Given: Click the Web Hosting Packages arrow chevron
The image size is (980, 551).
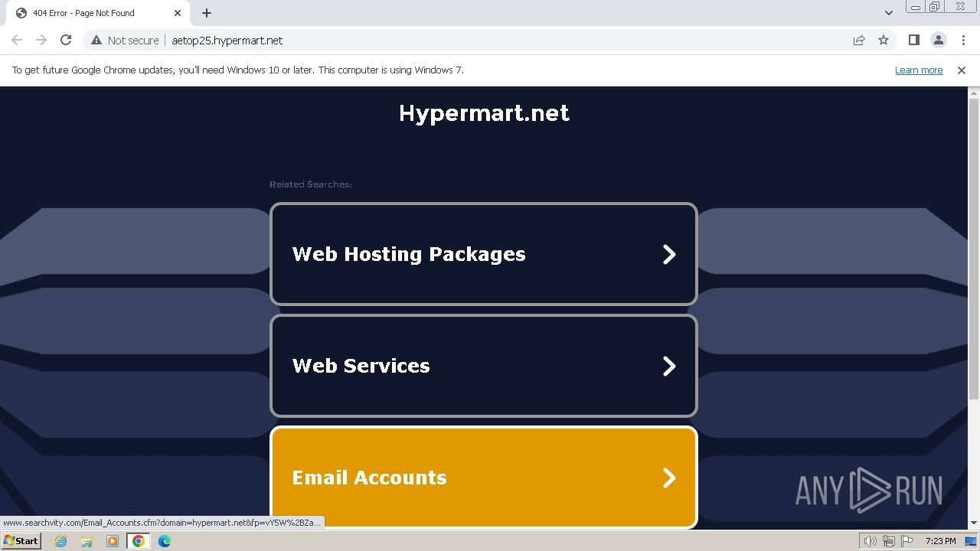Looking at the screenshot, I should (669, 254).
